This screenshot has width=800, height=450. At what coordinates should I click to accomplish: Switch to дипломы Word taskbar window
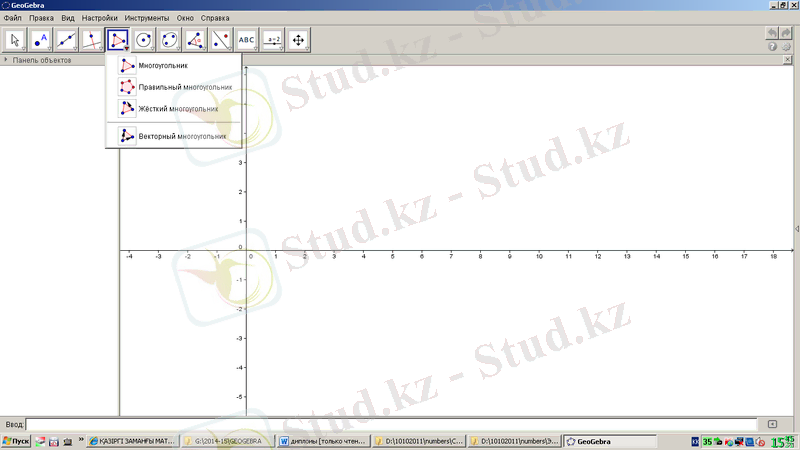click(x=323, y=441)
